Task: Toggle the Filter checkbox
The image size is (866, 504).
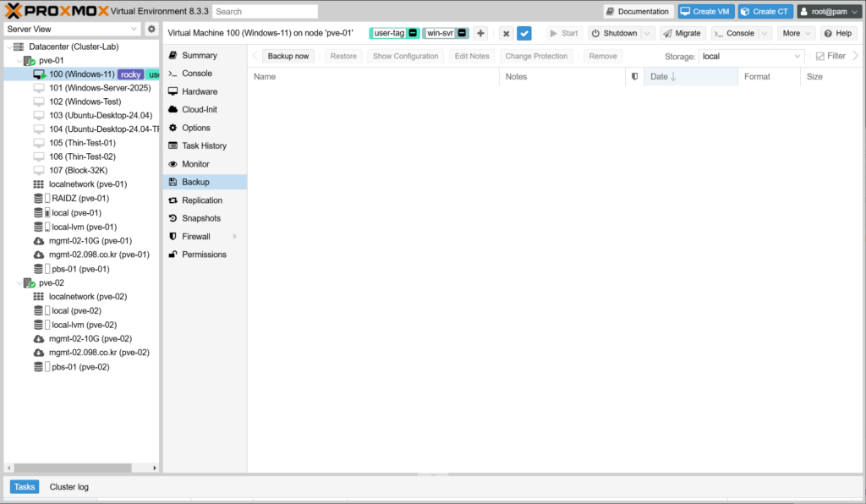Action: (x=819, y=56)
